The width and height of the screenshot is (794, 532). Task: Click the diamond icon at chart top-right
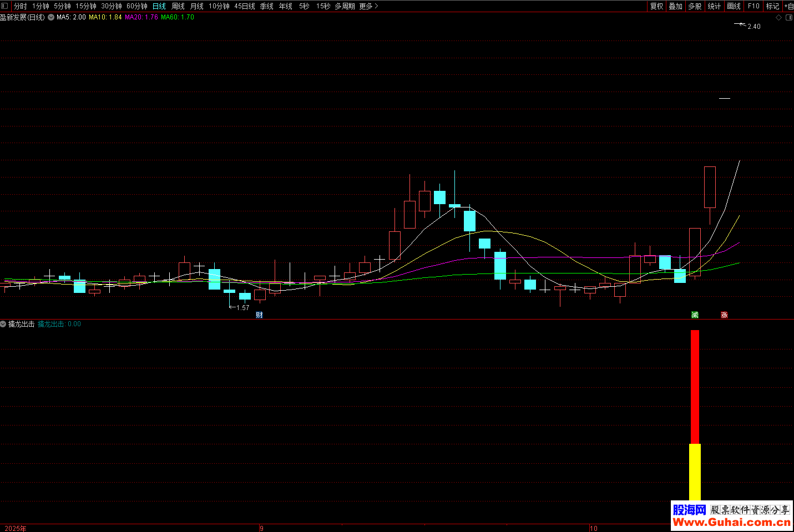778,18
